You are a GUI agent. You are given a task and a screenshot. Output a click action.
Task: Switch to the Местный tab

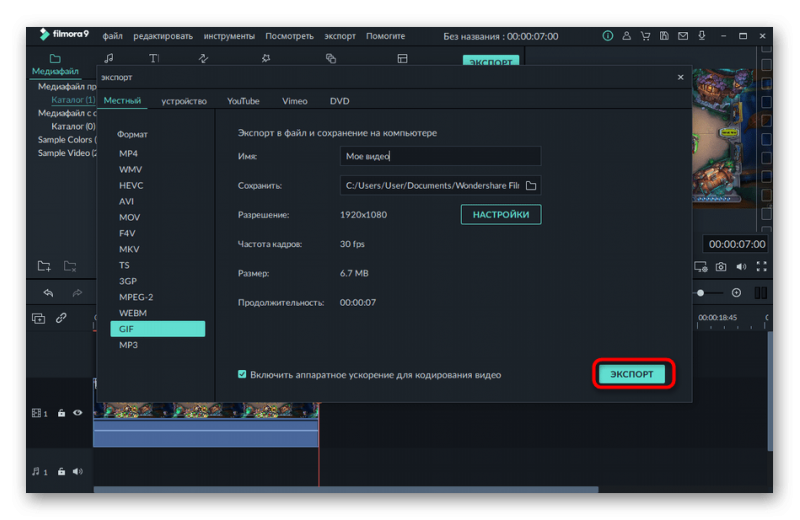122,101
